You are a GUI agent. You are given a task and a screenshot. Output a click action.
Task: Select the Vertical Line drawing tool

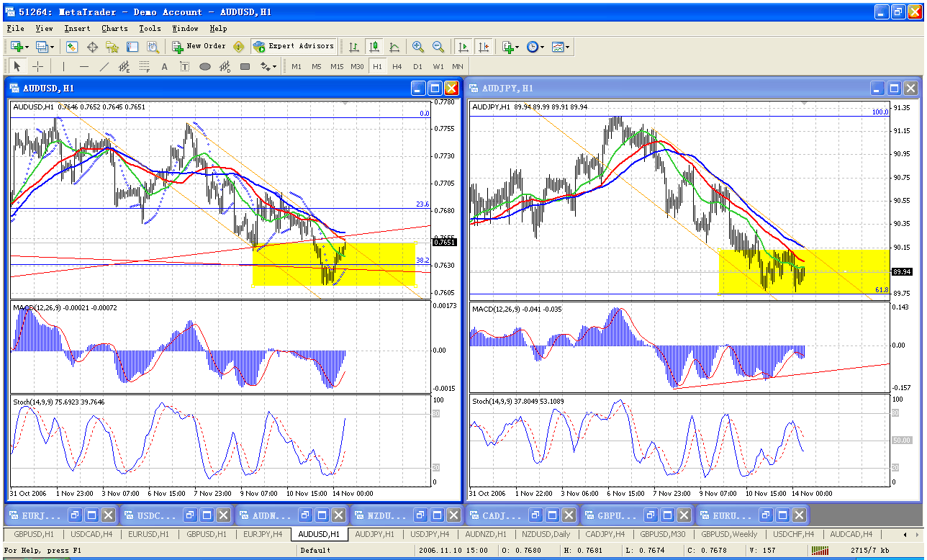(63, 67)
